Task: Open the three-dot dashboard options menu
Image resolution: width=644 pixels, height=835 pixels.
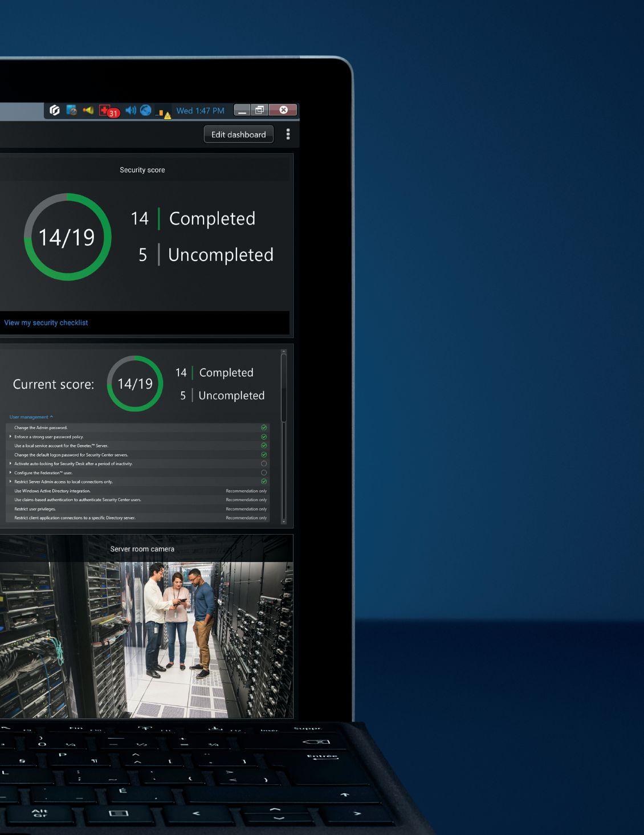Action: (x=288, y=134)
